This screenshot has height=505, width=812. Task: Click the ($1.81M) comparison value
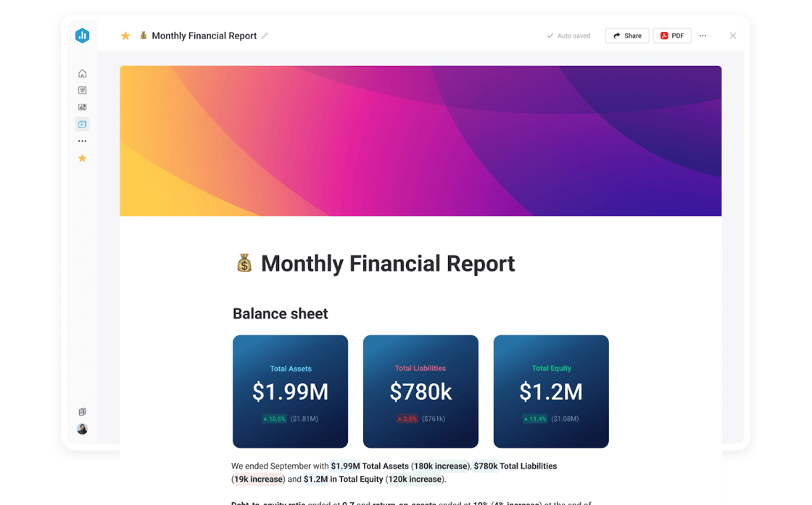point(304,419)
